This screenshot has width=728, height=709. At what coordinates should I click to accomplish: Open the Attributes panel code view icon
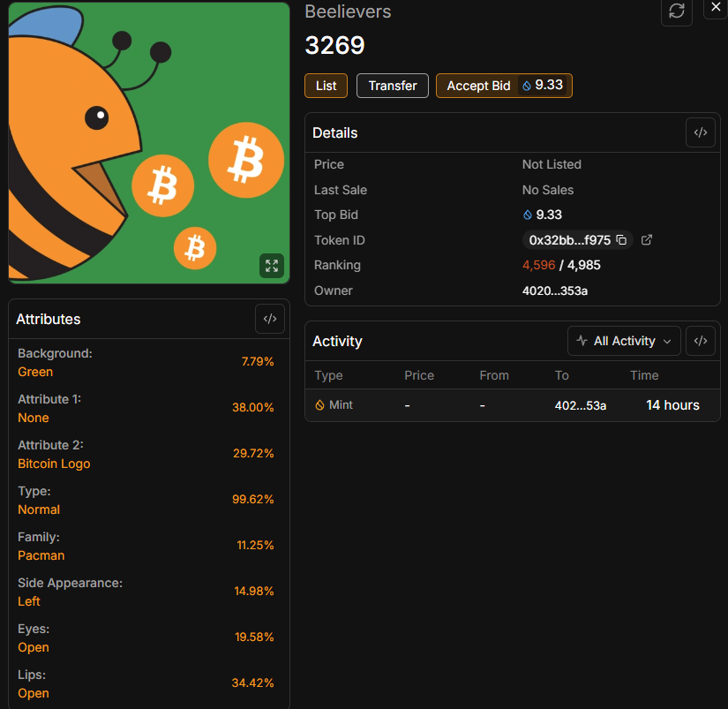tap(270, 319)
